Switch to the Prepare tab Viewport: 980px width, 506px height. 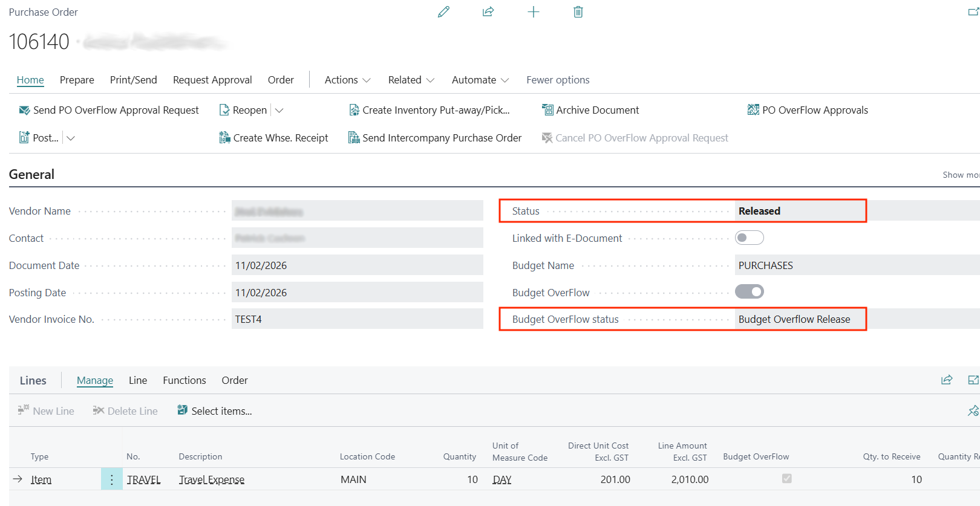pos(77,80)
